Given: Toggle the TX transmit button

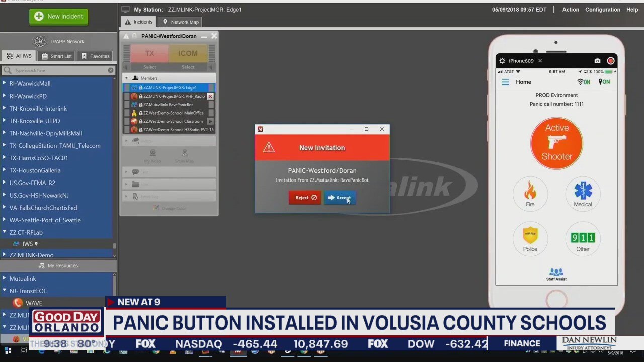Looking at the screenshot, I should tap(149, 54).
